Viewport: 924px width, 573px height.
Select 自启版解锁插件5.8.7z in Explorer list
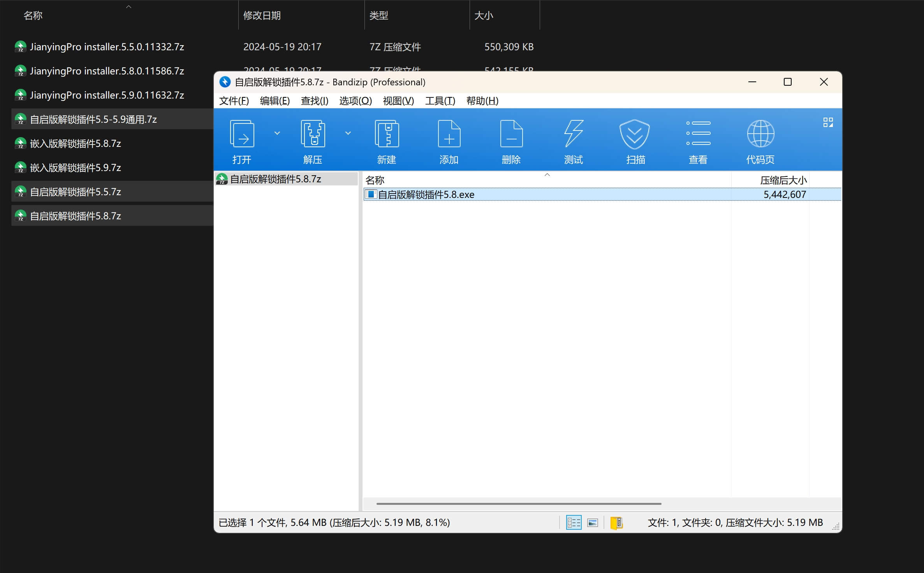pyautogui.click(x=75, y=216)
